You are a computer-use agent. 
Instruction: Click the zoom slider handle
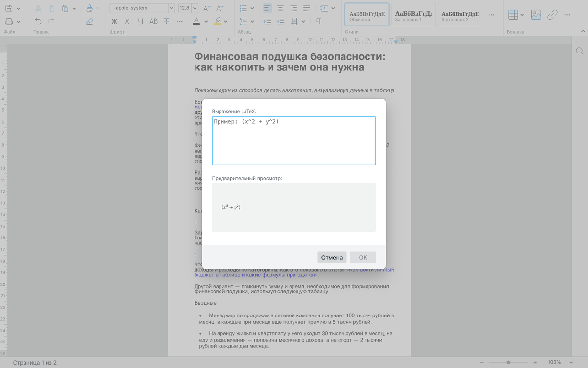pos(509,362)
